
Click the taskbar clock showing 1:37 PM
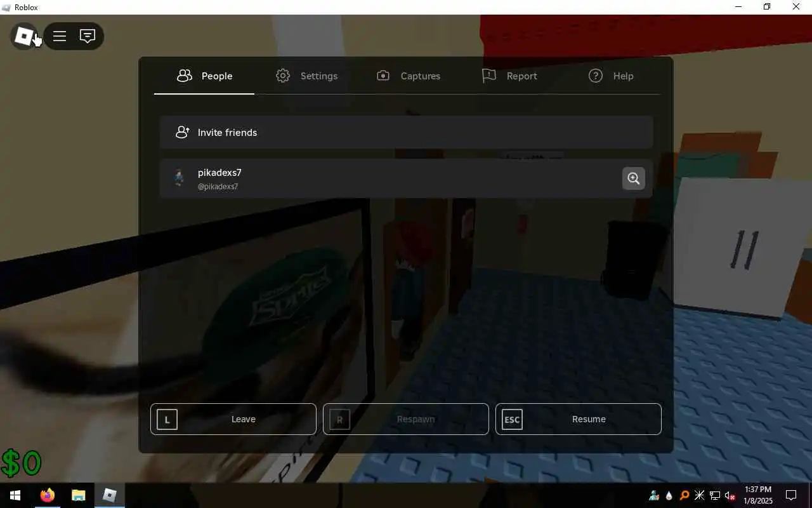[758, 495]
